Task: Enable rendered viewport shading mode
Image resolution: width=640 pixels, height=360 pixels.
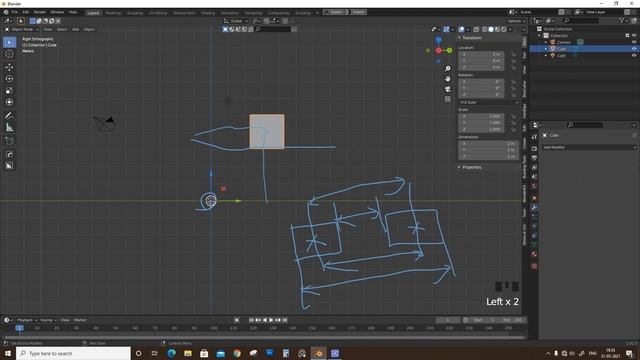Action: point(504,29)
